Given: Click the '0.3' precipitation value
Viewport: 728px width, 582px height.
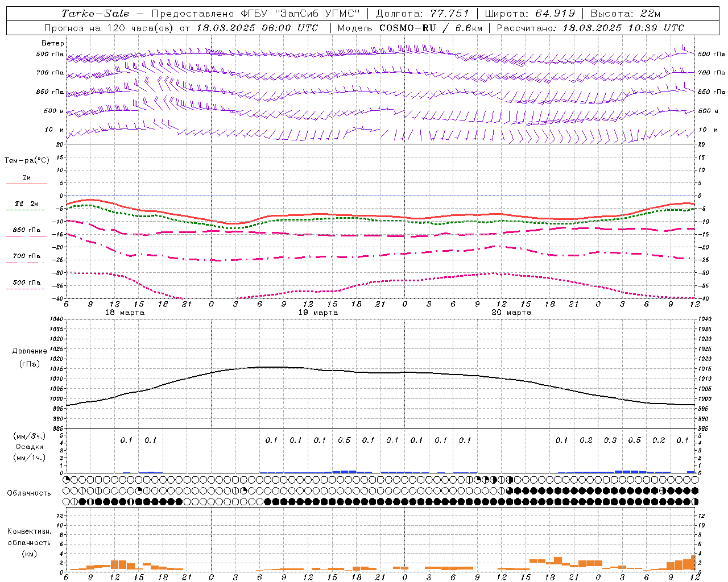Looking at the screenshot, I should [610, 440].
